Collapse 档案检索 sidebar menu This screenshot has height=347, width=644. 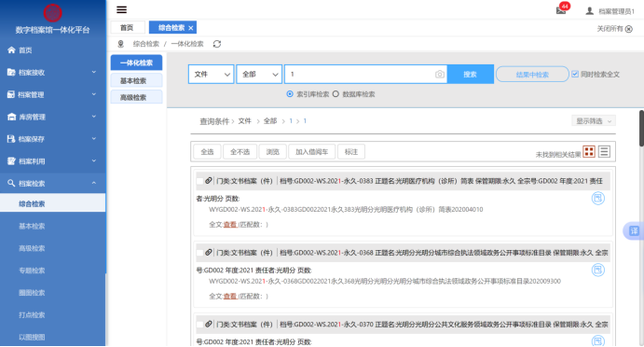click(x=52, y=184)
